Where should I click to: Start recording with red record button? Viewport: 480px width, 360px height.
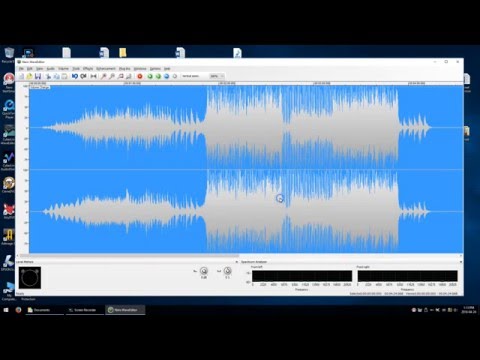tap(140, 76)
